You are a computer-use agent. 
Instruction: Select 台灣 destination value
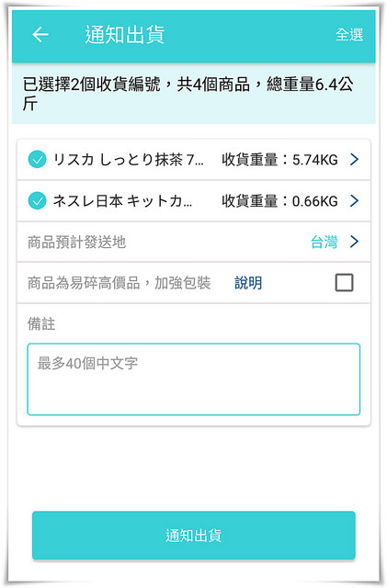[324, 242]
